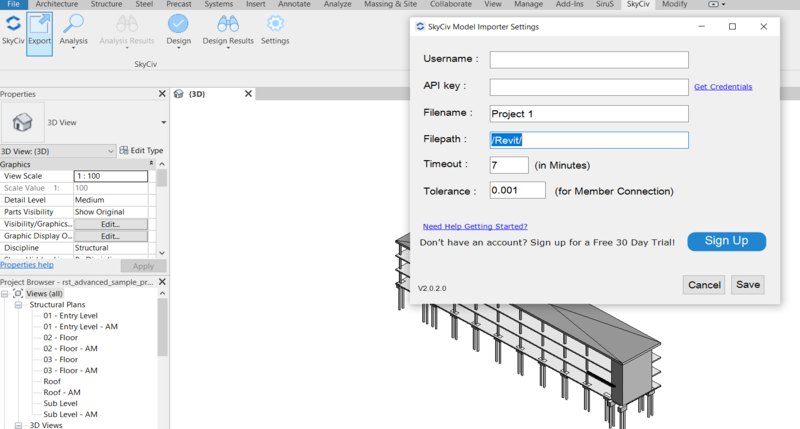
Task: Click the {3D} view tab icon
Action: pos(179,94)
